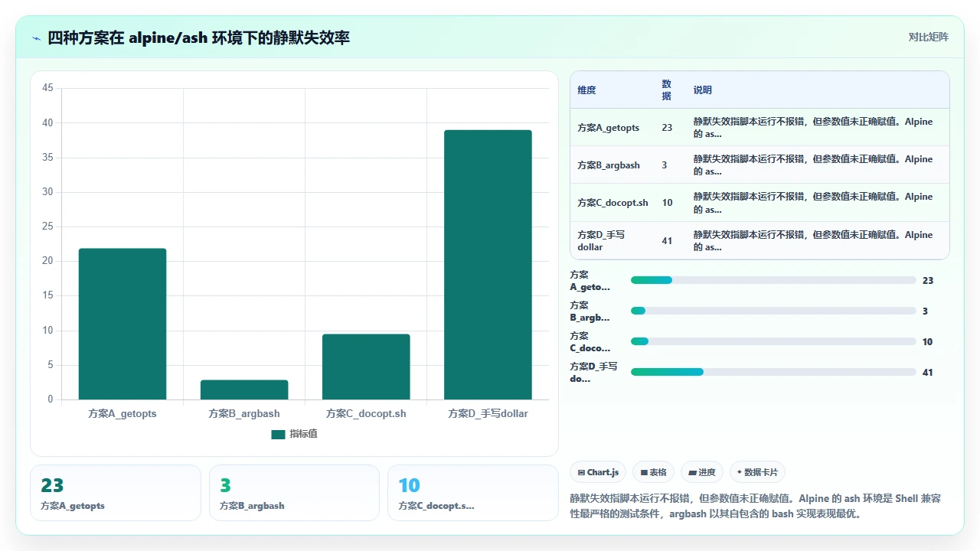The height and width of the screenshot is (551, 980).
Task: Click the dashboard title about alpine/ash
Action: (x=199, y=37)
